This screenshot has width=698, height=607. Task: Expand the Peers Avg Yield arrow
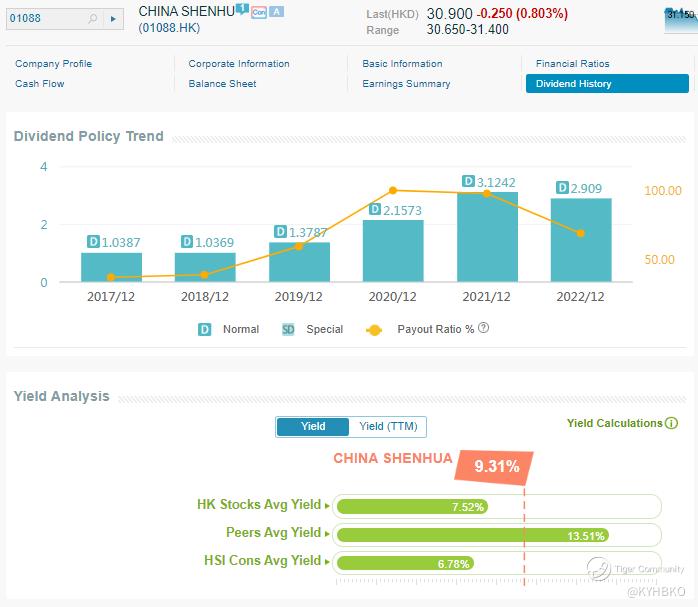point(327,534)
